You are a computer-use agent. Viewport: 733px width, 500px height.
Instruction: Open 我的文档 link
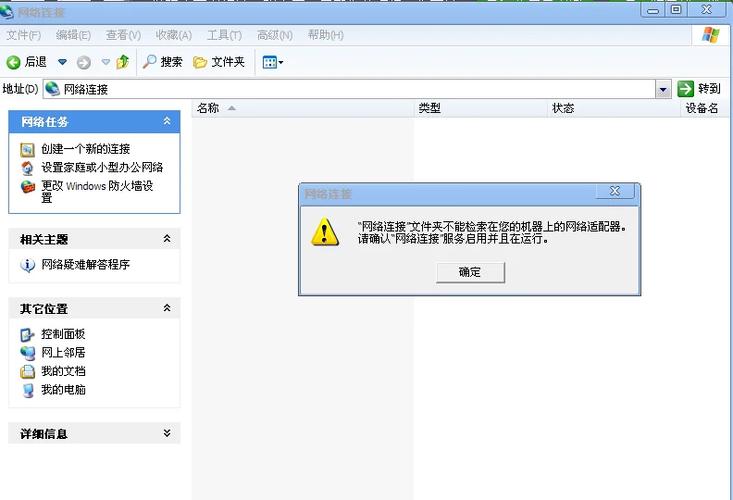point(63,371)
